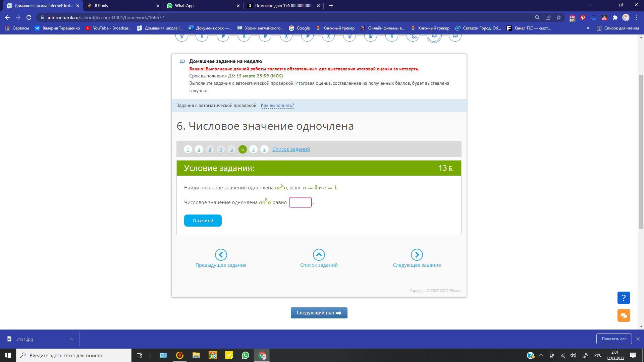Image resolution: width=644 pixels, height=362 pixels.
Task: Expand the tab search dropdown arrow
Action: 590,5
